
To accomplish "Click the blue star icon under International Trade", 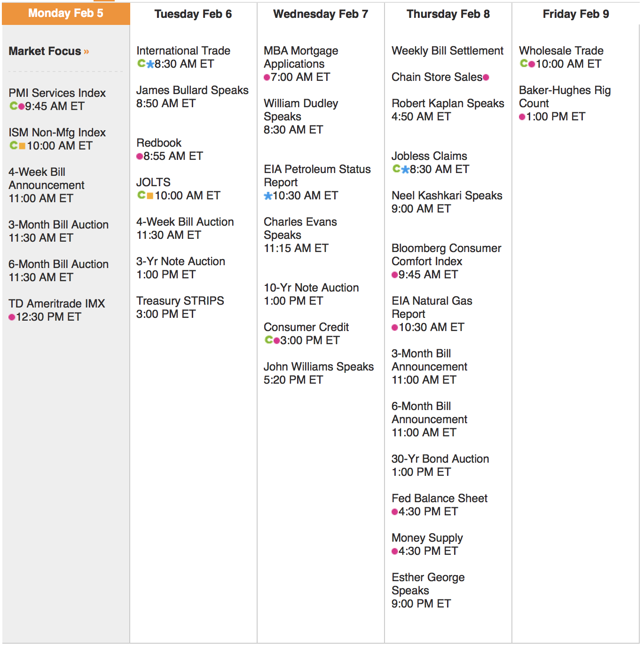I will [x=150, y=64].
